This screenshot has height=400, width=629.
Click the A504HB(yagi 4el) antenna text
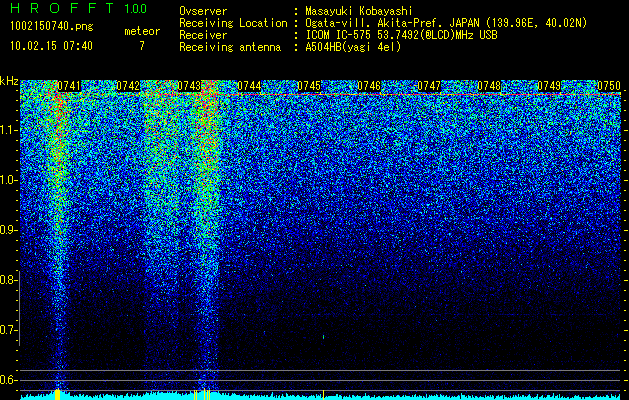click(x=353, y=47)
